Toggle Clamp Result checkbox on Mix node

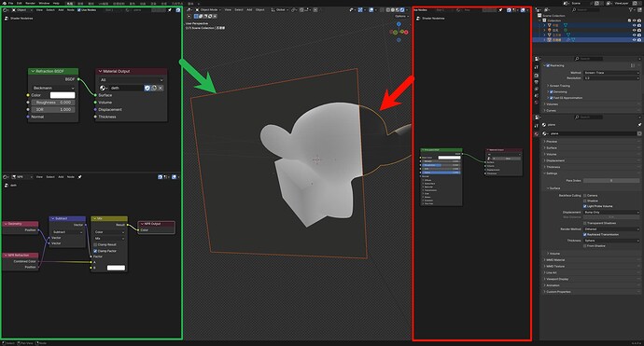tap(95, 244)
